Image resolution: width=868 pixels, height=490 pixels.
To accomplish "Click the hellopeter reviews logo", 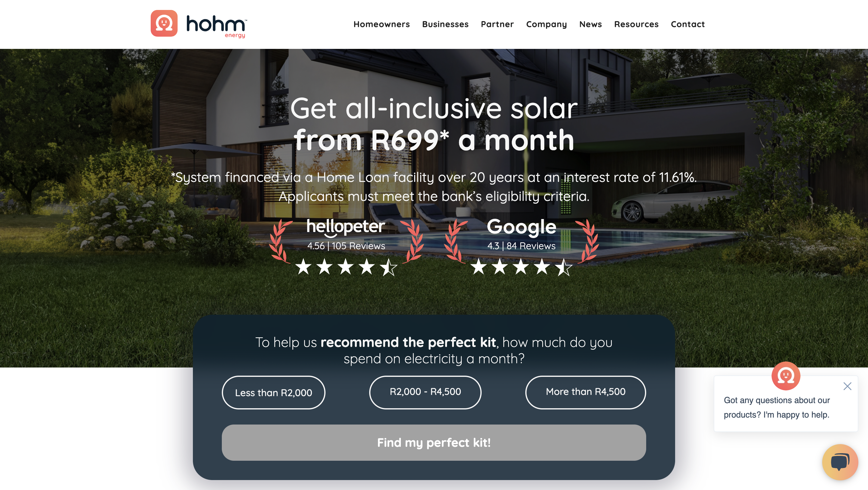I will click(x=345, y=227).
